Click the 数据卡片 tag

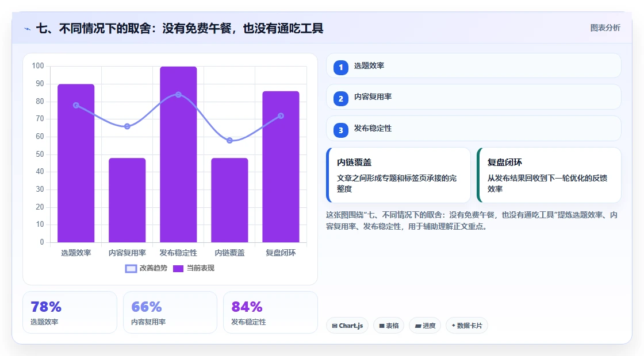[x=467, y=326]
